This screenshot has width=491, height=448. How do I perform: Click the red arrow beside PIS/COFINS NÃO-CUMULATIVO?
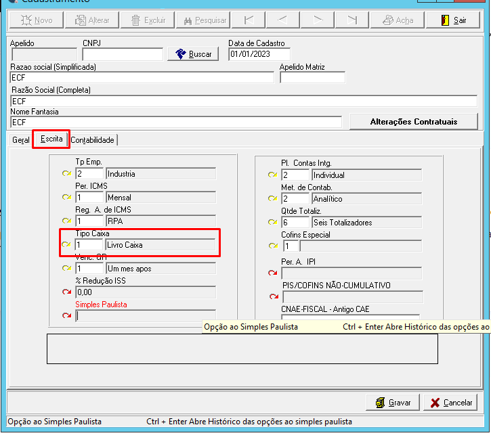tap(274, 296)
